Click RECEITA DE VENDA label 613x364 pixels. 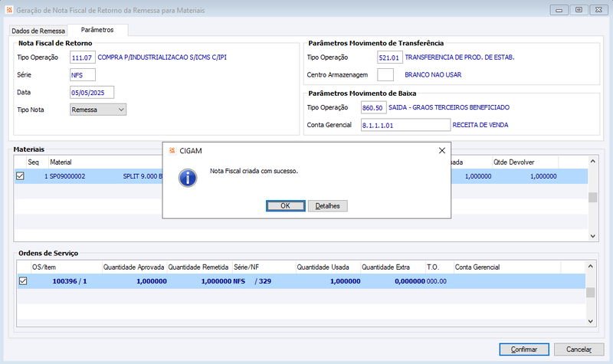(480, 125)
